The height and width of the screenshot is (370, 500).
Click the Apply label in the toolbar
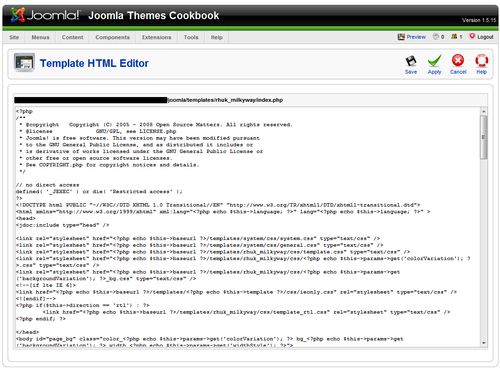(434, 72)
